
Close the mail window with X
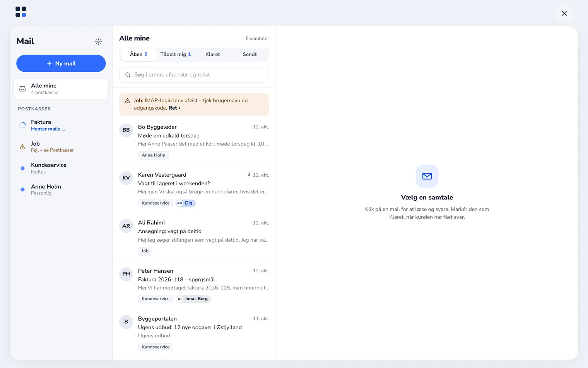(x=564, y=14)
